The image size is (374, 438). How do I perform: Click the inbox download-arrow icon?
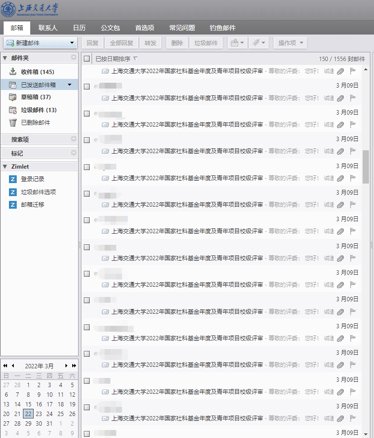click(13, 71)
